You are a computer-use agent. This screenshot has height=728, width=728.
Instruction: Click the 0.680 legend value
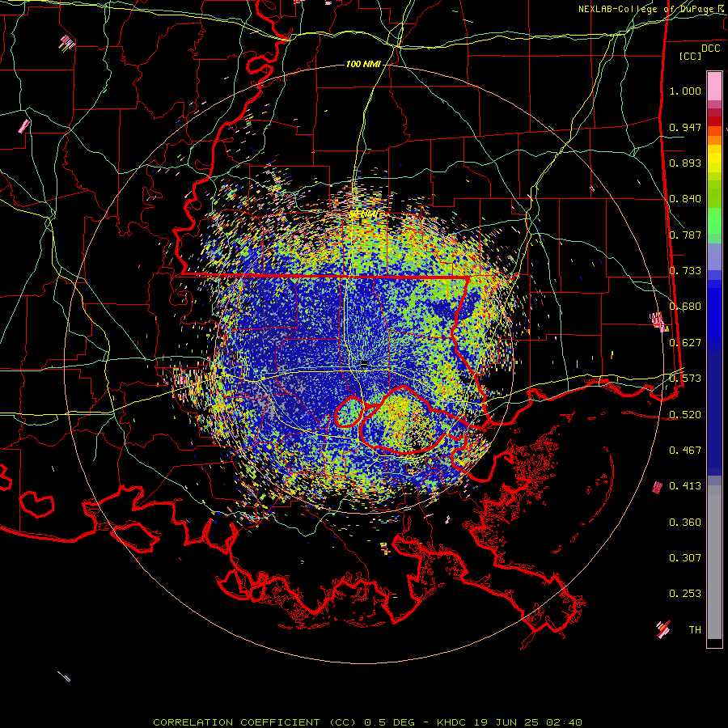coord(685,307)
